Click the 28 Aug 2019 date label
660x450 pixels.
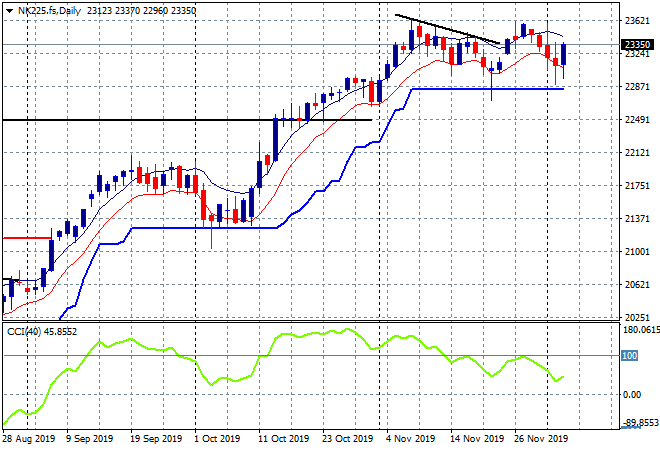29,439
